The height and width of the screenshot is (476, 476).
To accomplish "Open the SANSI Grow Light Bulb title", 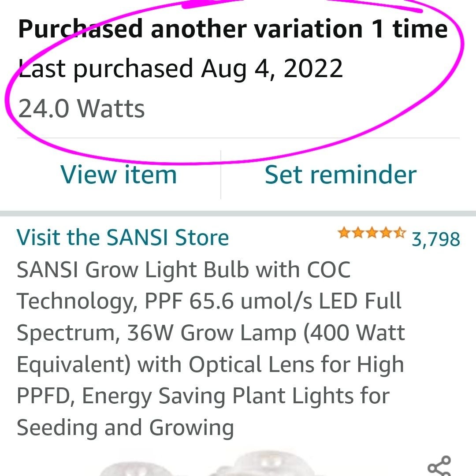I will [x=183, y=270].
